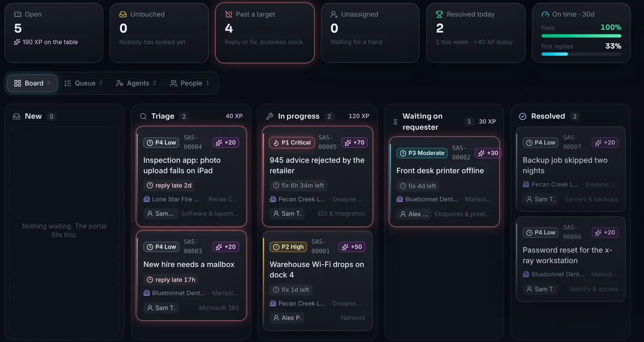Click the trophy icon beside Resolved today
This screenshot has width=644, height=342.
pos(440,14)
